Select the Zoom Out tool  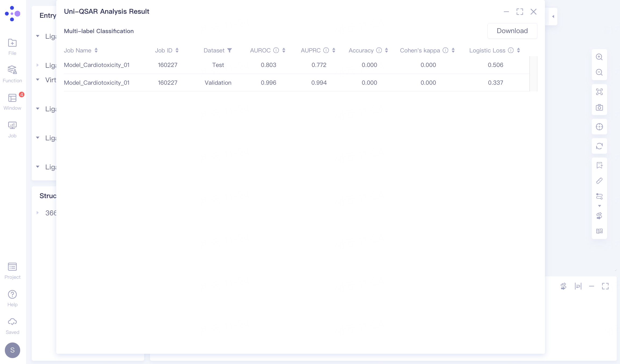[600, 73]
